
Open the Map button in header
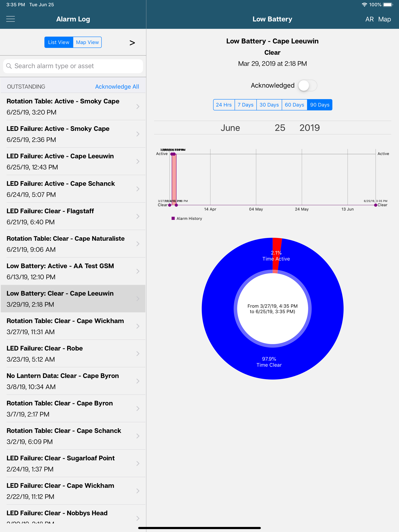384,19
